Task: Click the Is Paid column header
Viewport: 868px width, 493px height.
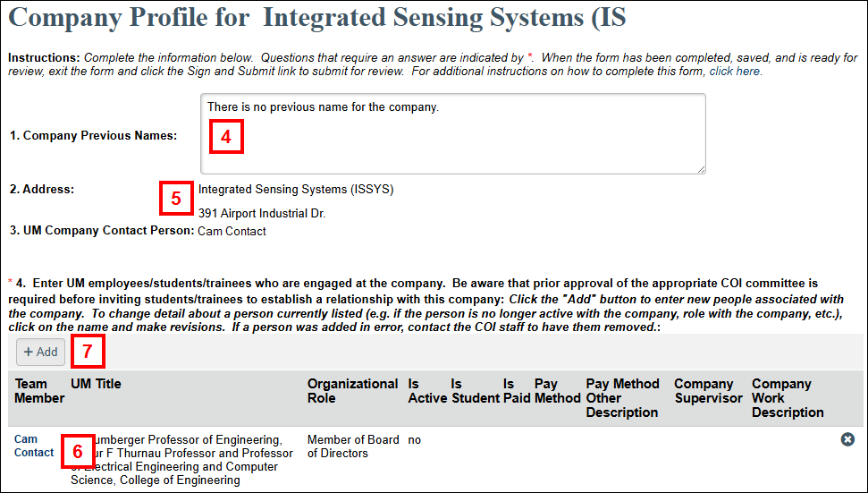Action: tap(517, 391)
